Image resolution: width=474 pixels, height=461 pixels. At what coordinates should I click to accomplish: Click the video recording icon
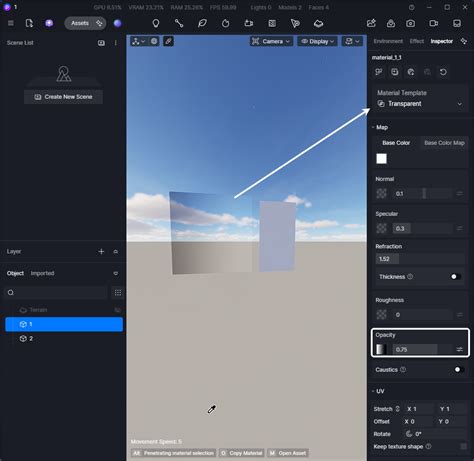[x=433, y=23]
